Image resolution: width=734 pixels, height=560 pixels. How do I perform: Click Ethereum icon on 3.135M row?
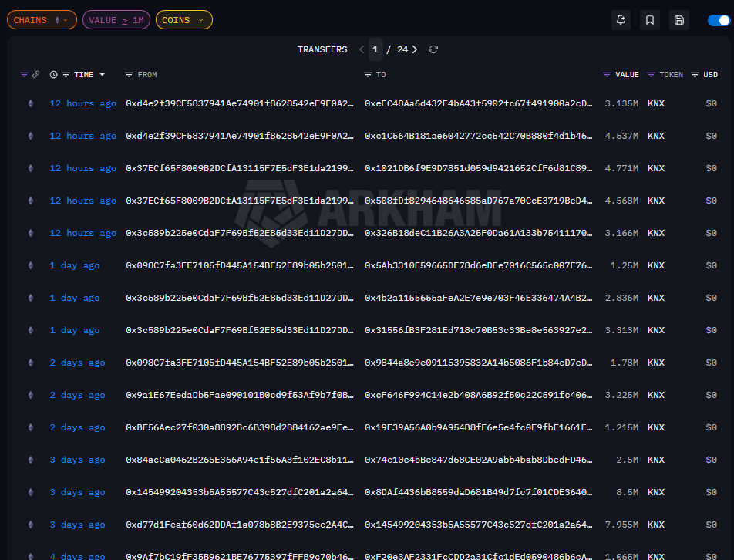(31, 103)
